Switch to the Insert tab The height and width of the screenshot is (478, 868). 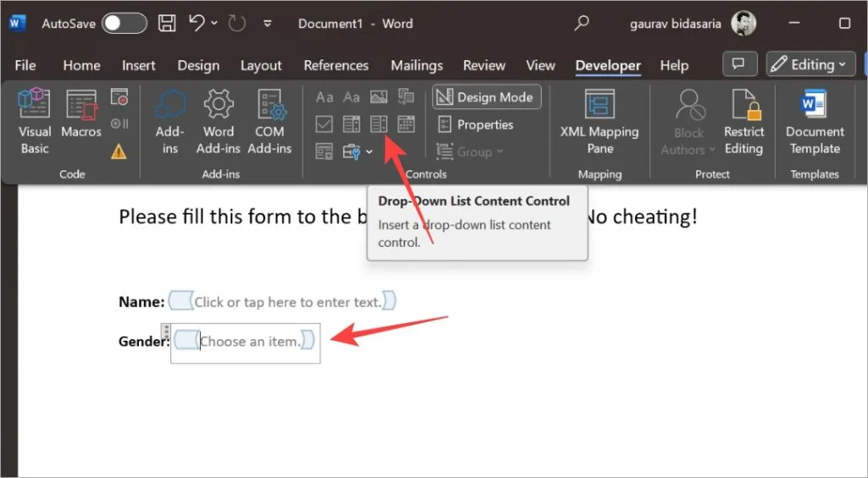(138, 65)
